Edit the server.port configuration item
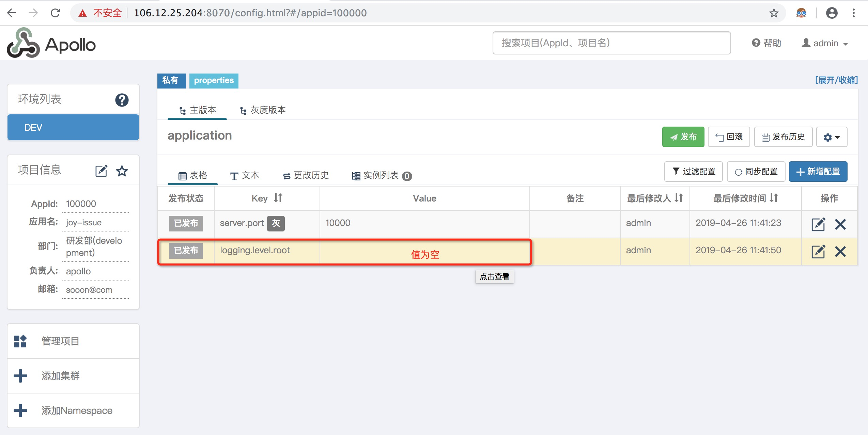The height and width of the screenshot is (435, 868). [819, 224]
